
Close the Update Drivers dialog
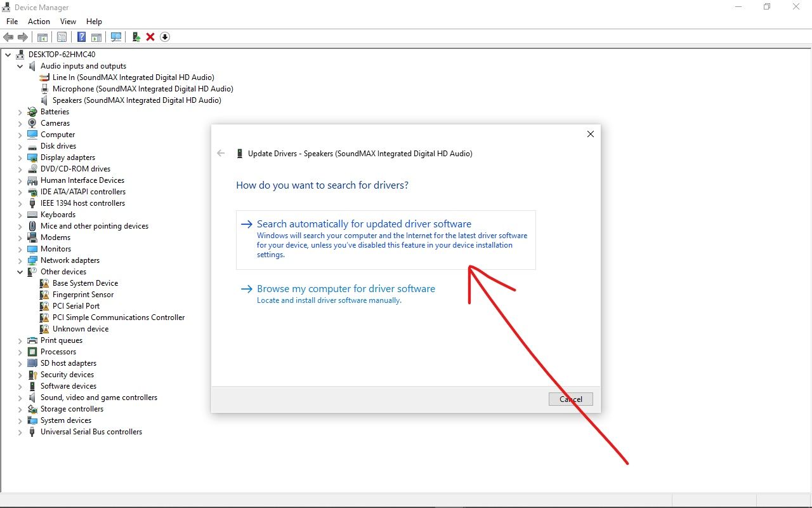[x=590, y=134]
